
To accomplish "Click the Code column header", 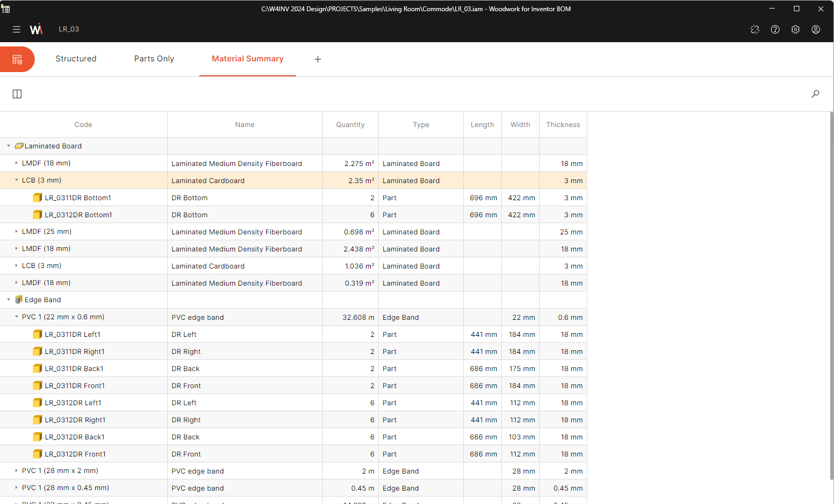I will (x=83, y=124).
